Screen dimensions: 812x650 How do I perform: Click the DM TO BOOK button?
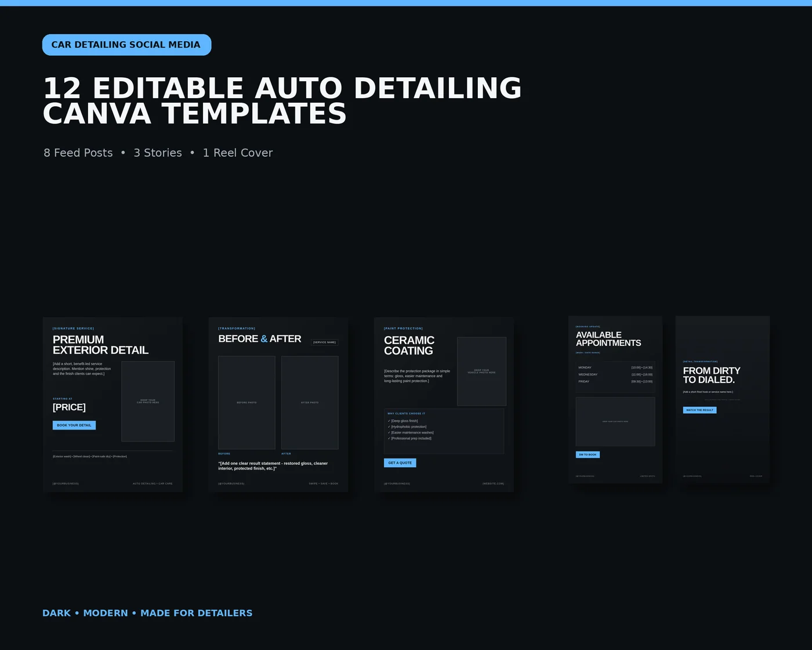(588, 455)
